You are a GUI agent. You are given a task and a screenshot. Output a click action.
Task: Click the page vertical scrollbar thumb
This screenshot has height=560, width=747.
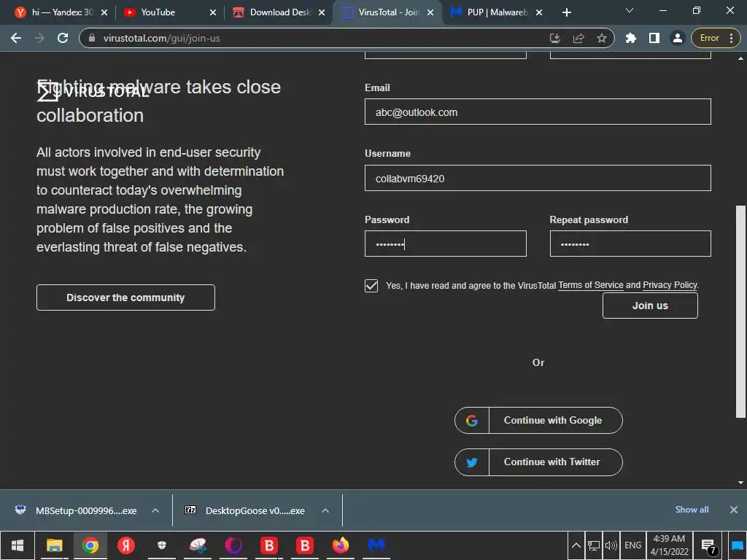(x=740, y=311)
